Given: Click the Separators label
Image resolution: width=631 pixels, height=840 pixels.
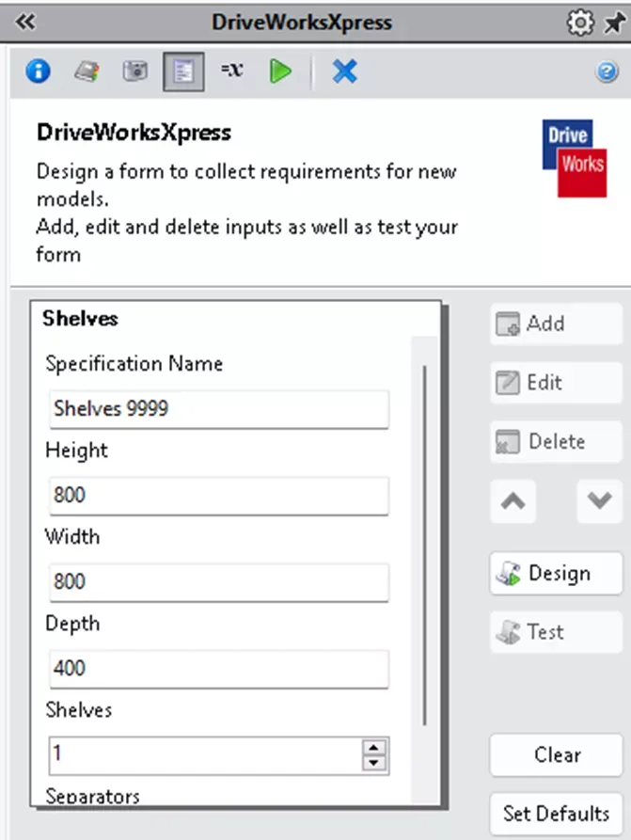Looking at the screenshot, I should [x=93, y=796].
